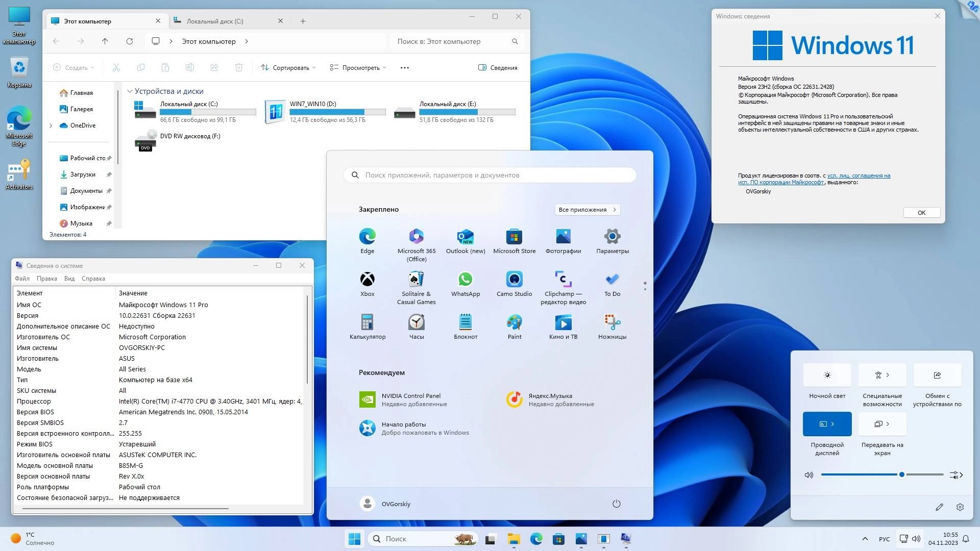Open Outlook (new) pinned app

[465, 241]
